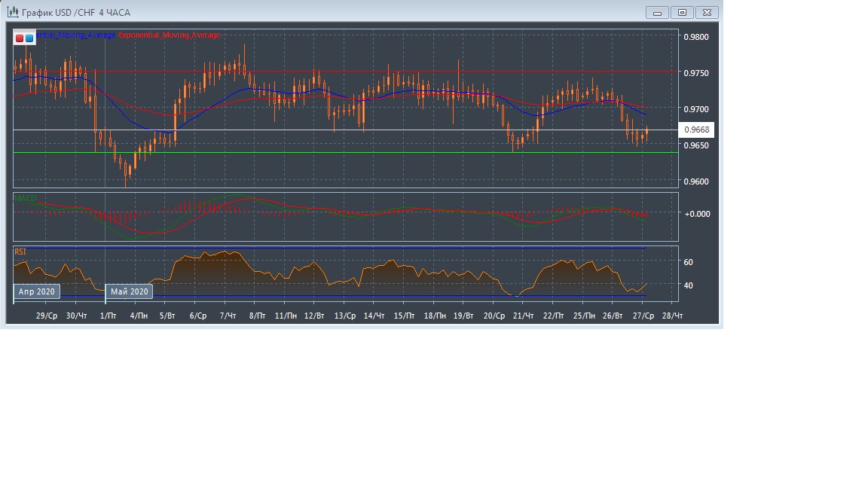Click the Апр 2020 month marker

pyautogui.click(x=36, y=291)
